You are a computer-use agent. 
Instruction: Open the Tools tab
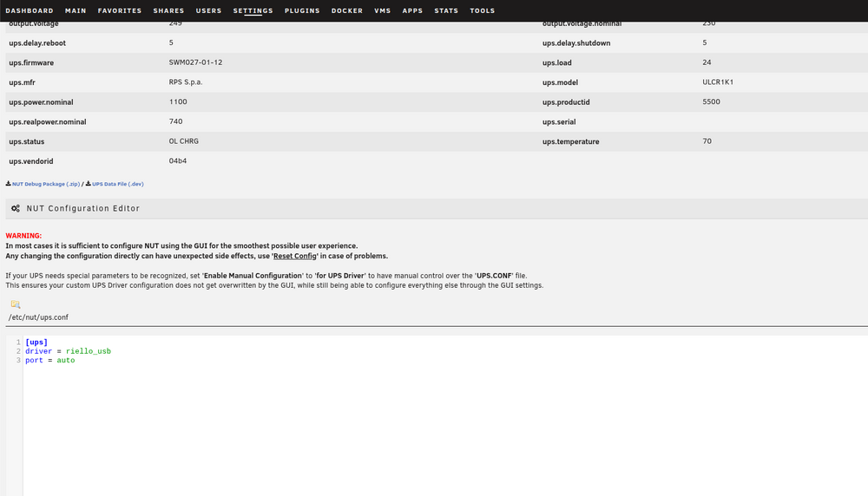482,10
